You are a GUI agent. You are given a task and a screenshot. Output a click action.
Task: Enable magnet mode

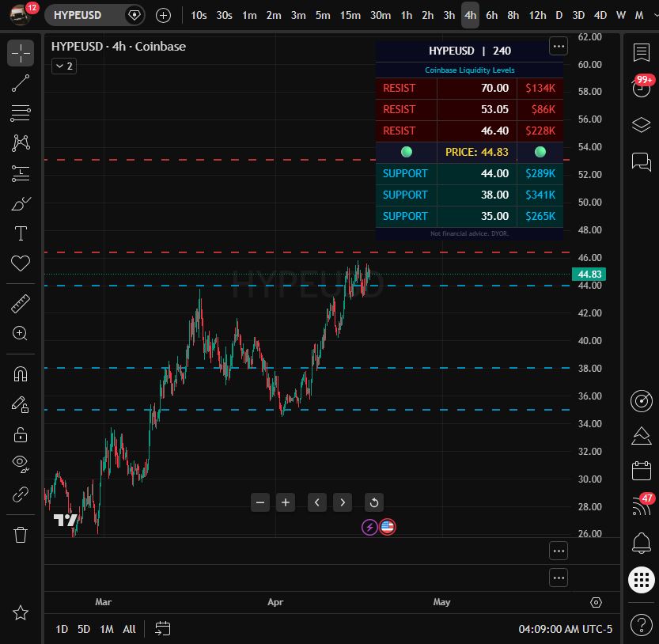coord(21,374)
